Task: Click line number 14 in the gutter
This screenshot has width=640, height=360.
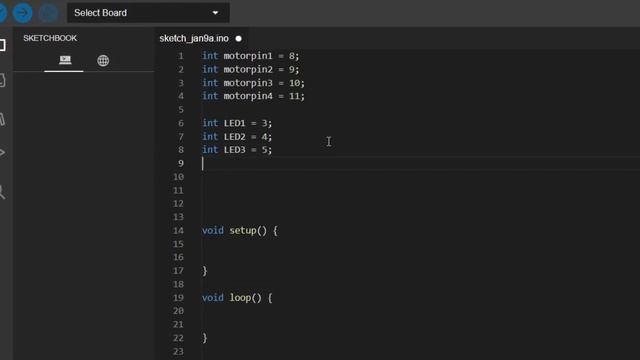Action: pyautogui.click(x=178, y=231)
